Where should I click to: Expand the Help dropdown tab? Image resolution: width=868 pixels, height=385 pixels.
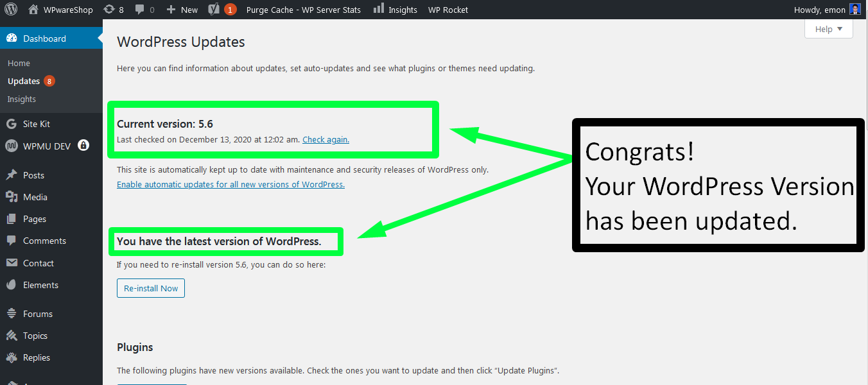point(829,29)
